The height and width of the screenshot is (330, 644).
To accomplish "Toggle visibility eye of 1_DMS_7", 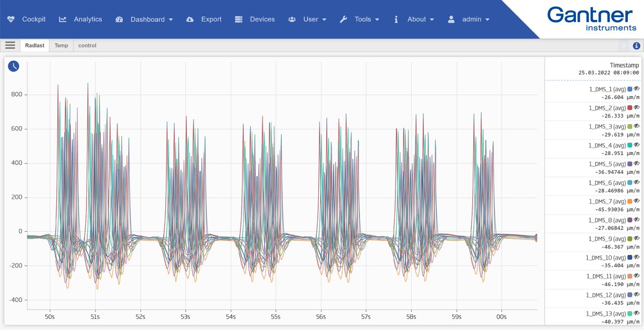I will coord(637,201).
